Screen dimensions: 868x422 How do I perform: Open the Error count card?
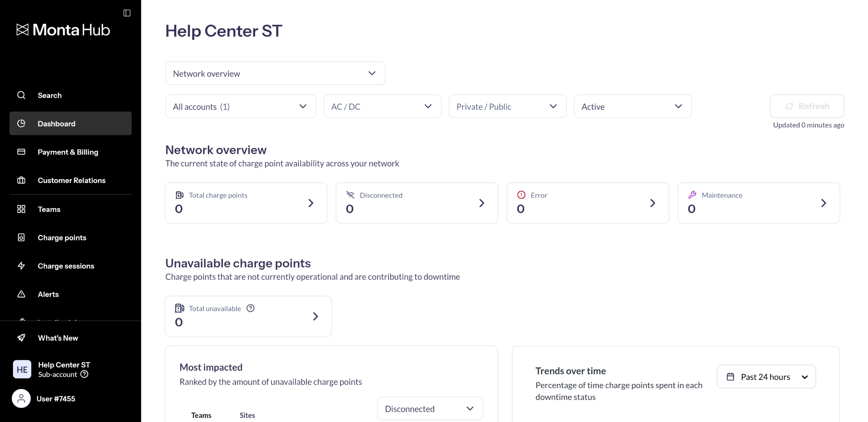(x=587, y=203)
